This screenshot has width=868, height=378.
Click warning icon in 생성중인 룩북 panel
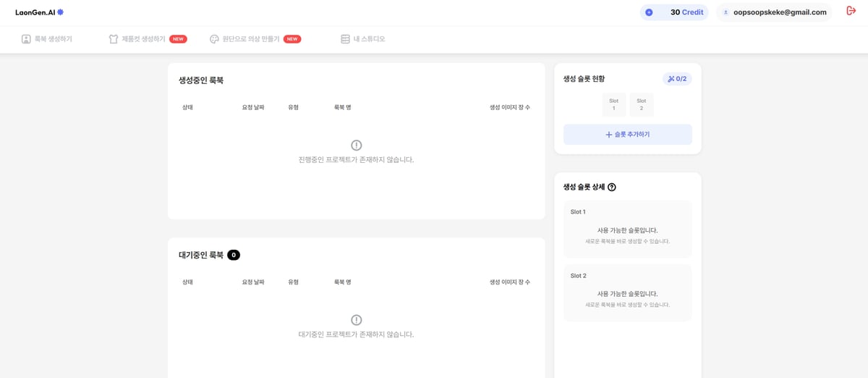coord(356,145)
